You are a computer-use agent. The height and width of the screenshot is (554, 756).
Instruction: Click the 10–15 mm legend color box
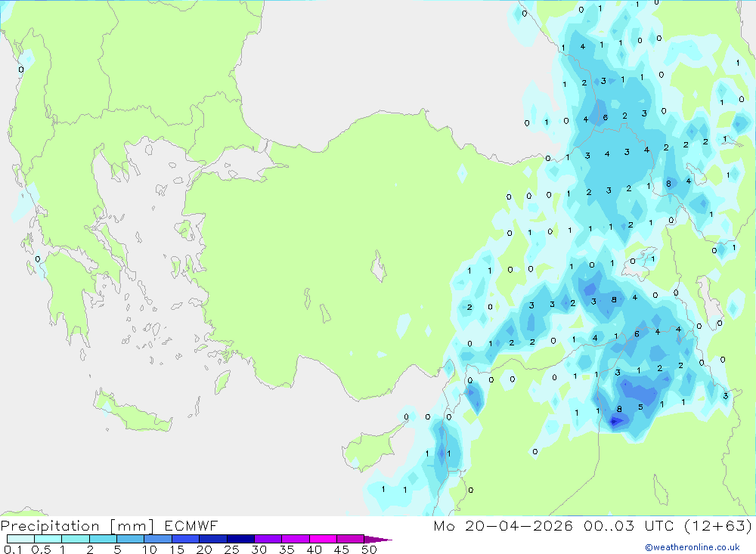click(x=158, y=539)
